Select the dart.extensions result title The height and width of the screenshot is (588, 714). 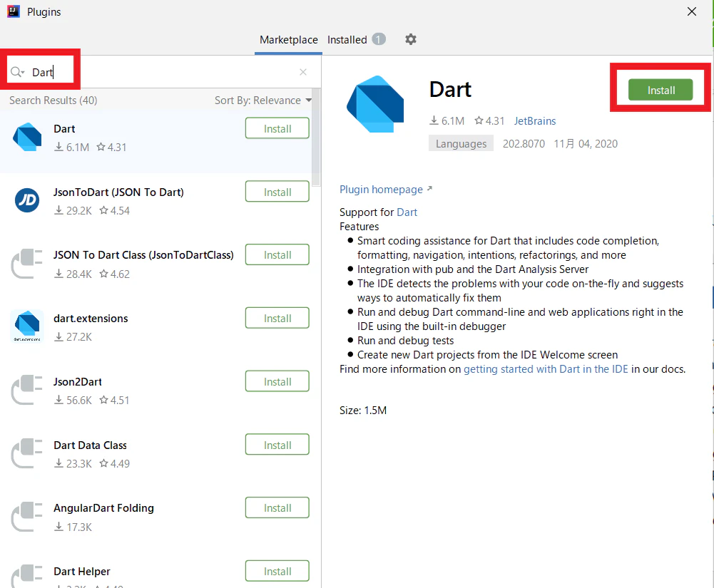point(91,319)
